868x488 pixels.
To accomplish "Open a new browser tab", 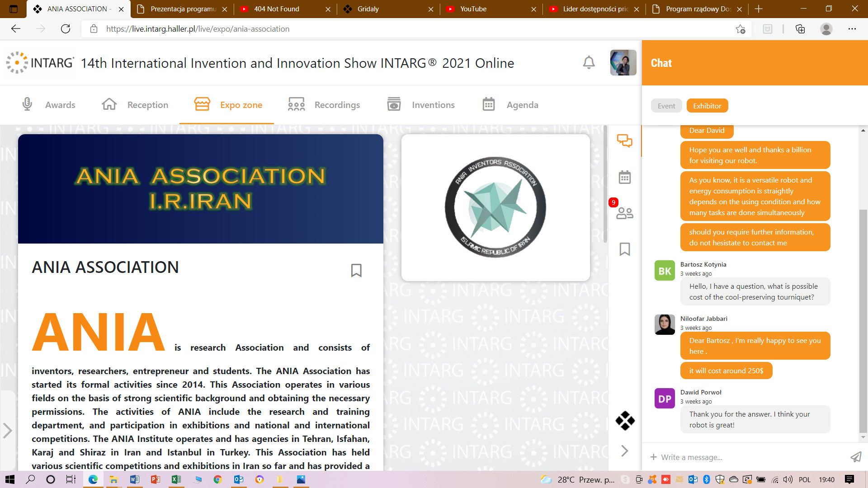I will 759,9.
